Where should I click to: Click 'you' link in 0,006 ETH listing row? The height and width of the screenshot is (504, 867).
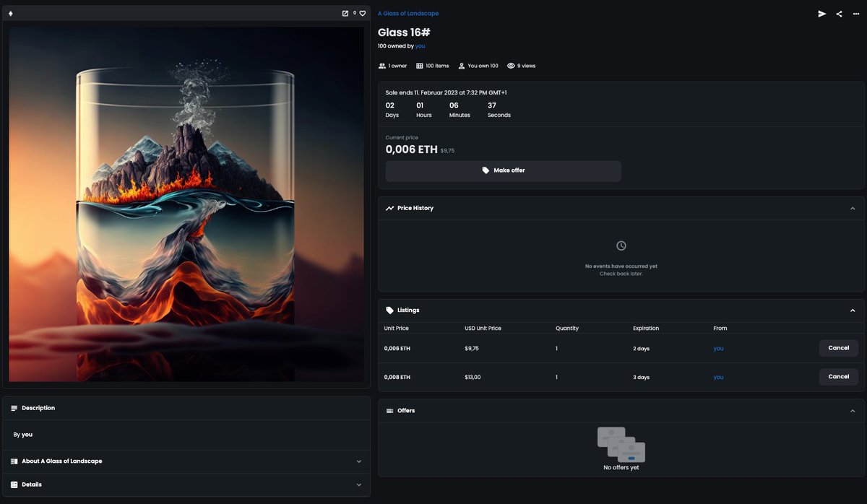pos(718,349)
